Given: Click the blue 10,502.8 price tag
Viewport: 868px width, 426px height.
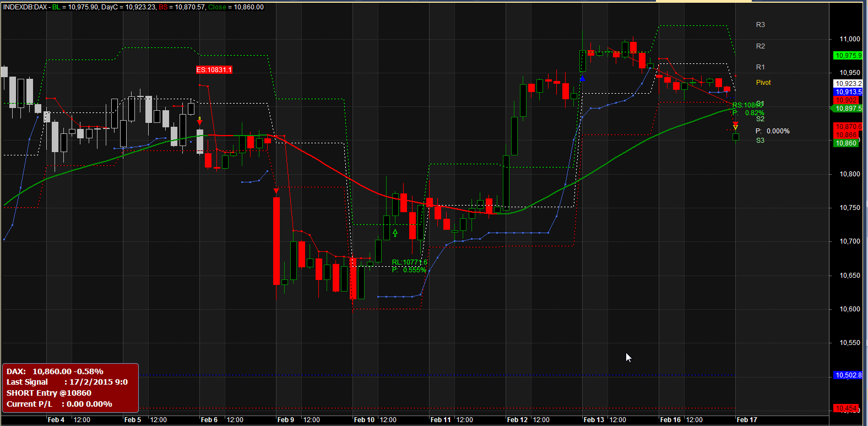Looking at the screenshot, I should click(848, 375).
